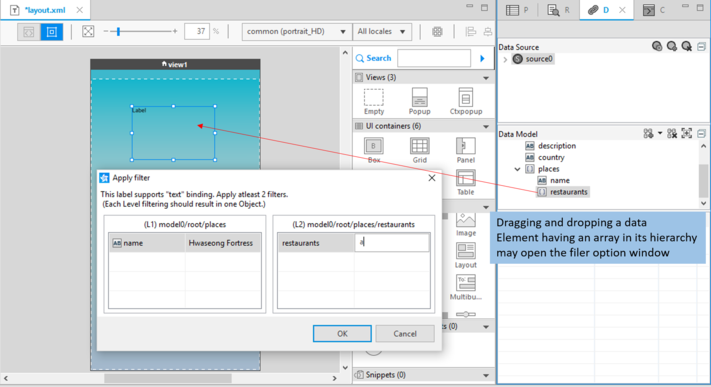Switch to the R panel tab
This screenshot has height=387, width=711.
pyautogui.click(x=559, y=10)
